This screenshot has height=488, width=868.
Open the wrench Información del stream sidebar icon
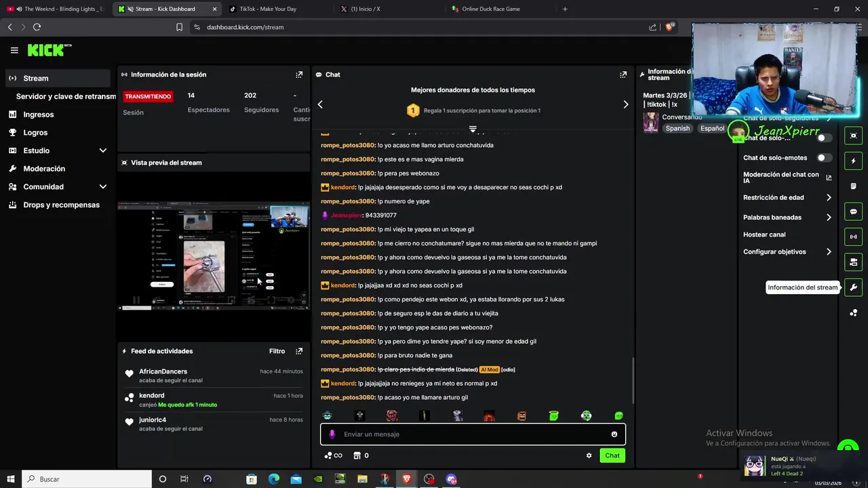coord(853,287)
